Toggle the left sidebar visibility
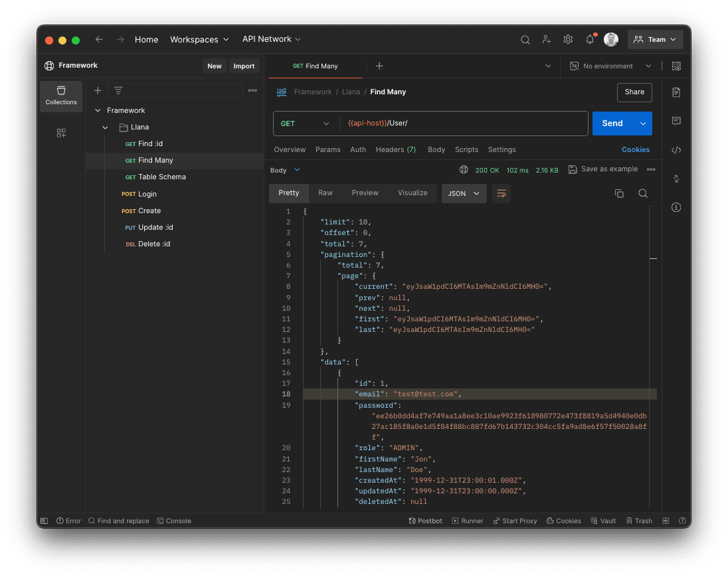The image size is (728, 577). pos(43,521)
